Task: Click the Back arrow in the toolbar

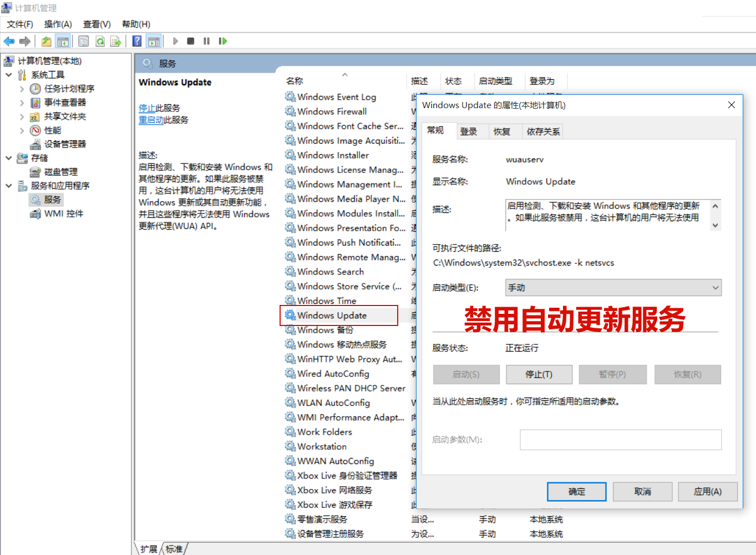Action: click(9, 41)
